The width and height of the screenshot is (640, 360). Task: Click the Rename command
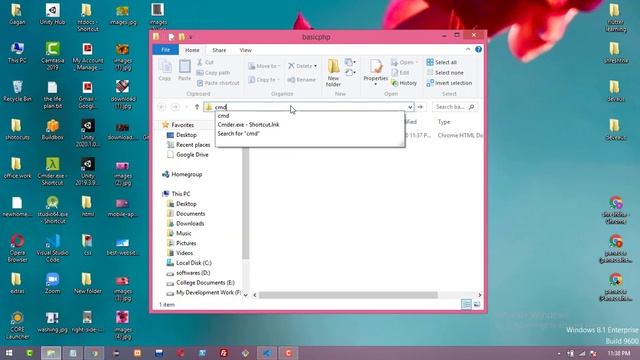(x=301, y=80)
